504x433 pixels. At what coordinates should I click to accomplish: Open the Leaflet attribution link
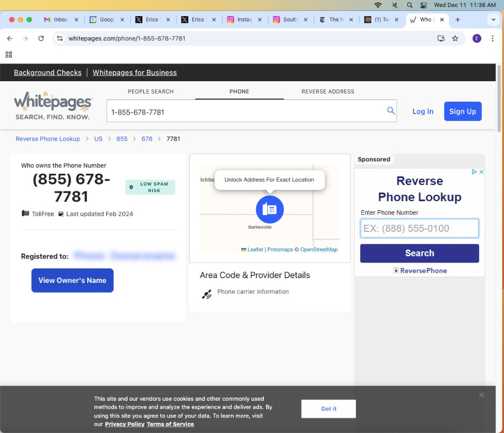(x=255, y=250)
